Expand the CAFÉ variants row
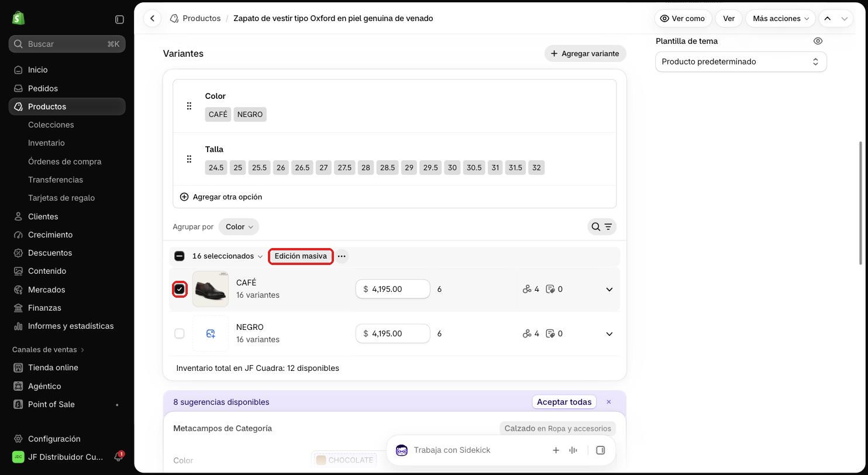This screenshot has height=475, width=868. [x=609, y=289]
